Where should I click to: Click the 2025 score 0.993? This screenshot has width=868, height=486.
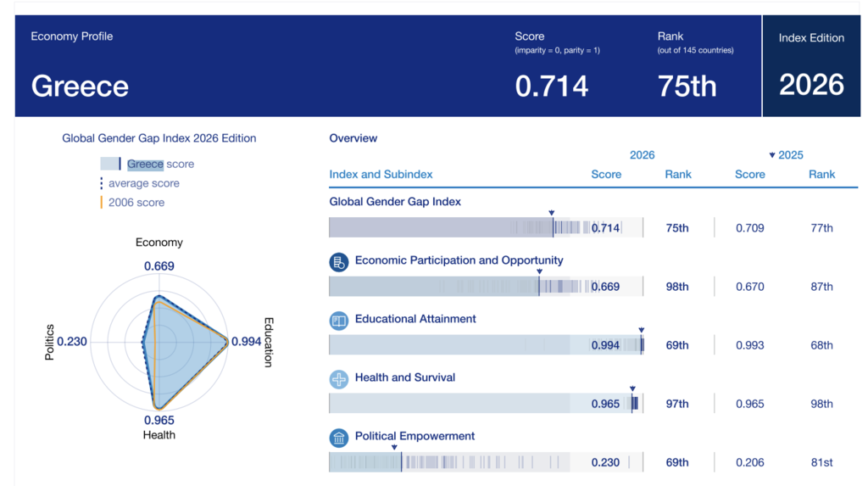pos(750,345)
